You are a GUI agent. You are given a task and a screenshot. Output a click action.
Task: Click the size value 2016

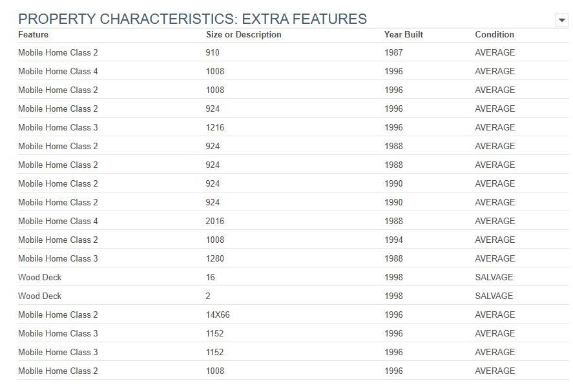click(215, 221)
